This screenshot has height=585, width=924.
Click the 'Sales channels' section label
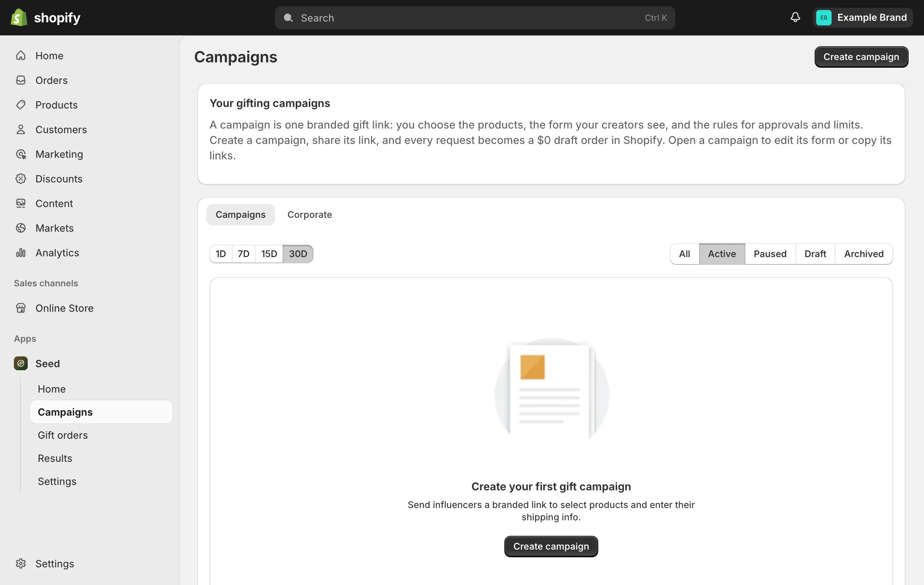tap(46, 283)
